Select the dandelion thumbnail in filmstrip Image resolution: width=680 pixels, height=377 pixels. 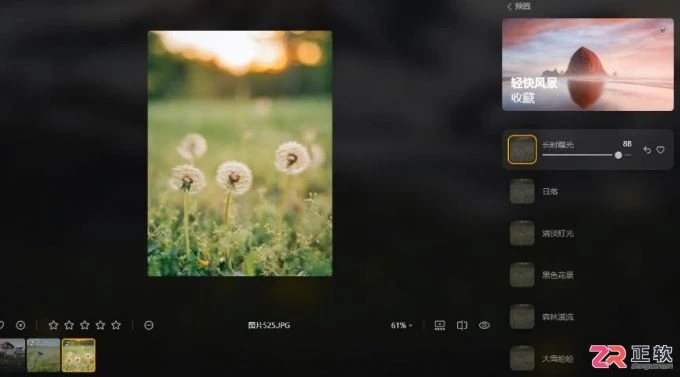click(78, 355)
